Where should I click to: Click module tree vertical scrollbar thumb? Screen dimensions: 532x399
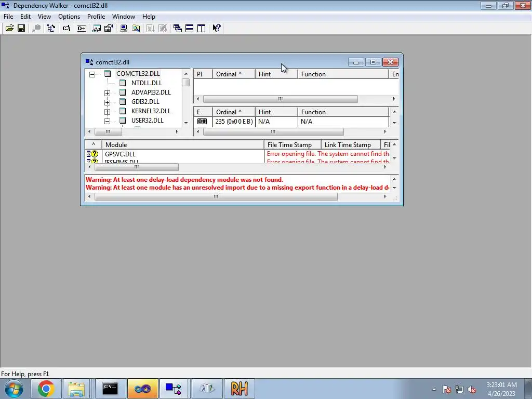coord(185,83)
